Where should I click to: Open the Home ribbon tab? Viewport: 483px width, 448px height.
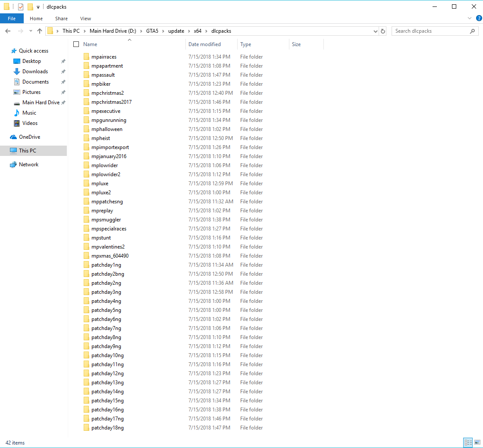36,19
